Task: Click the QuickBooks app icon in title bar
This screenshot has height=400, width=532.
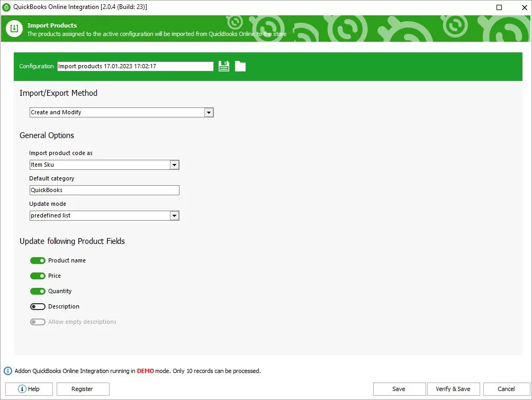Action: [6, 7]
